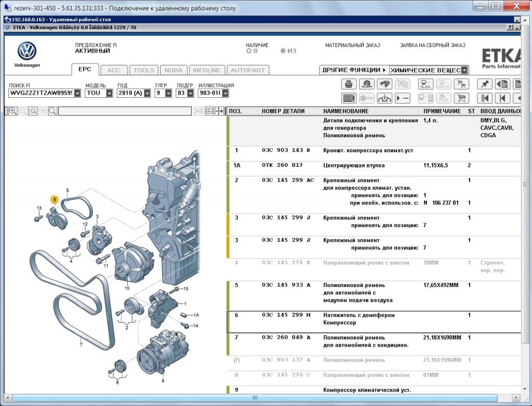The width and height of the screenshot is (532, 406).
Task: Open the wheel gauge toolbar icon
Action: click(367, 84)
